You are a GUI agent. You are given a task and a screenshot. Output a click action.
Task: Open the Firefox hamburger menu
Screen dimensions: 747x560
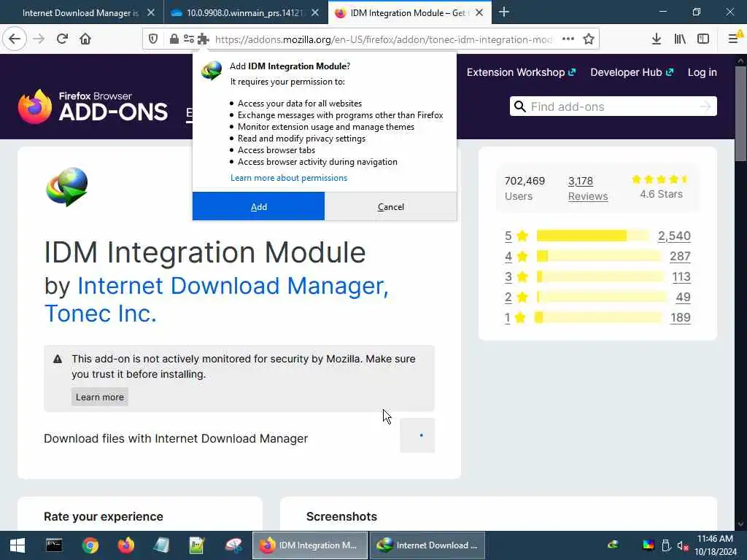click(734, 38)
